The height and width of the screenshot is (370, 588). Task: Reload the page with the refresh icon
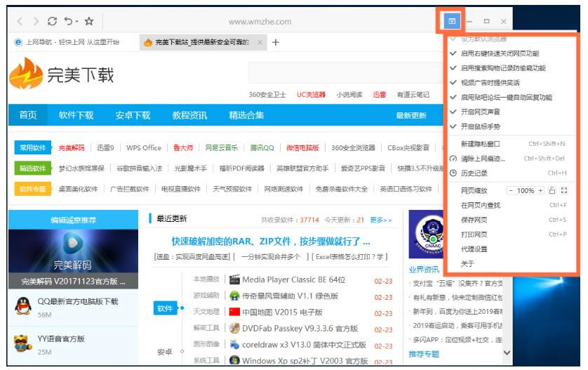click(x=52, y=21)
